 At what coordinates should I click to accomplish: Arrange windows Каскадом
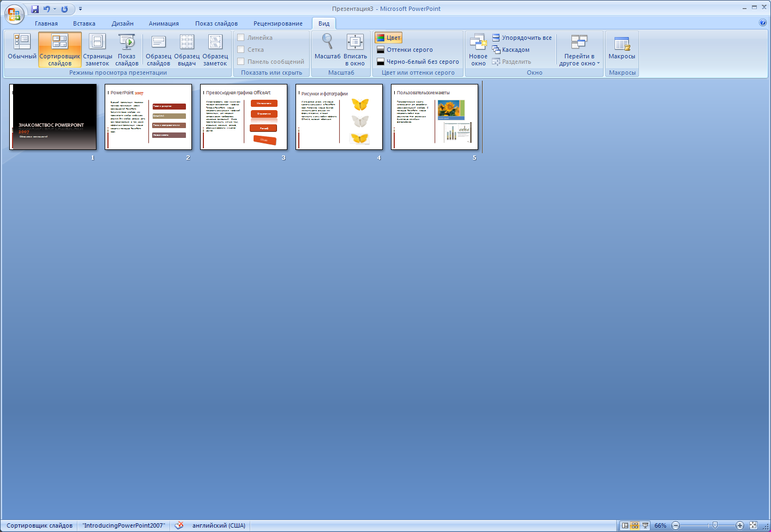pyautogui.click(x=511, y=50)
